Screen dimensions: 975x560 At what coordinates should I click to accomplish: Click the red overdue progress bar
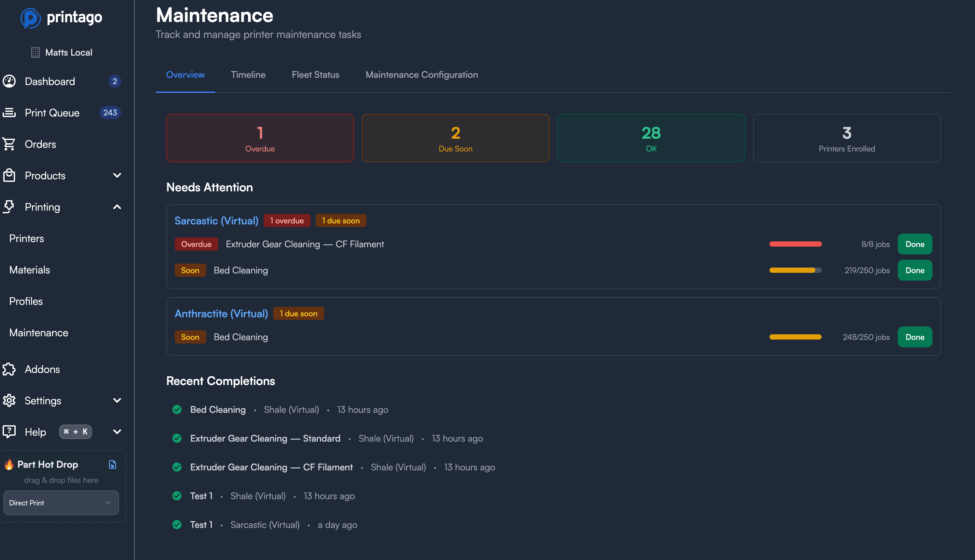795,244
